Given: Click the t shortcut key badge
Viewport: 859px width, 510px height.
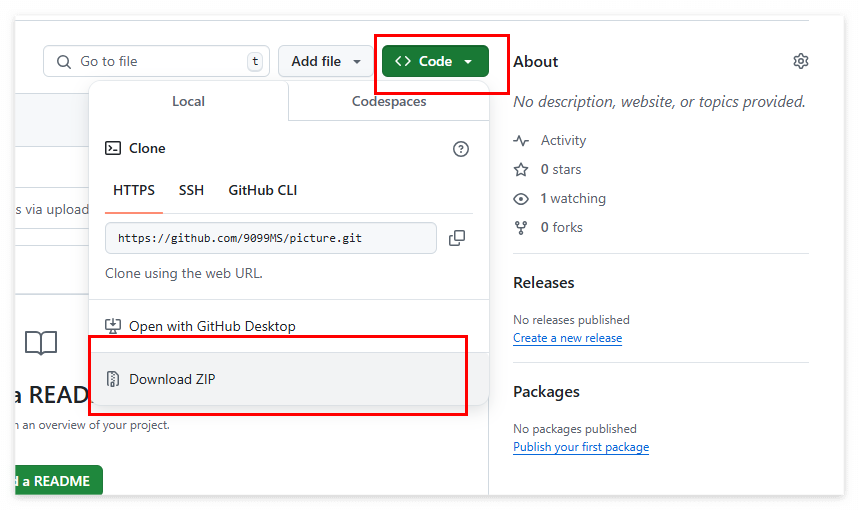Looking at the screenshot, I should [255, 61].
